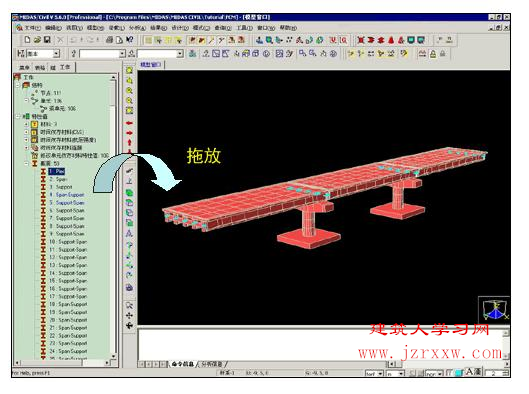Expand the 材料 materials tree node
529x394 pixels.
pyautogui.click(x=27, y=124)
